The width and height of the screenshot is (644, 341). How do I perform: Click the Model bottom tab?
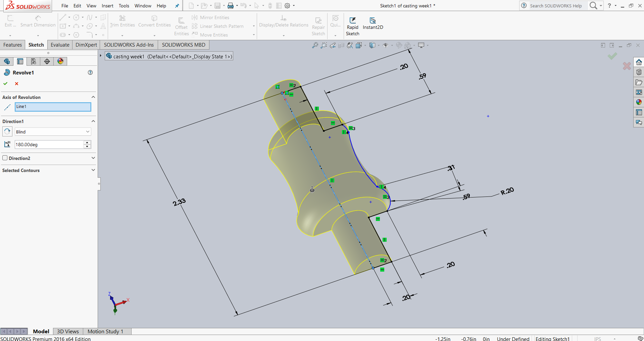click(41, 331)
